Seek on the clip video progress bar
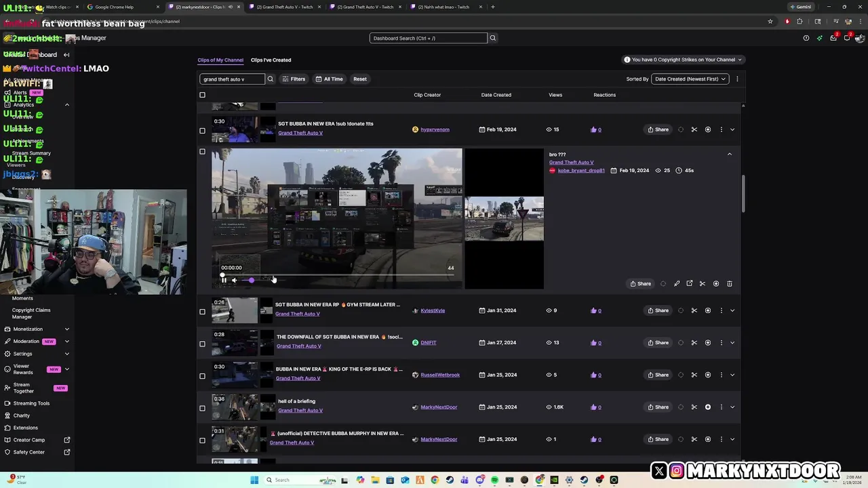 (337, 274)
